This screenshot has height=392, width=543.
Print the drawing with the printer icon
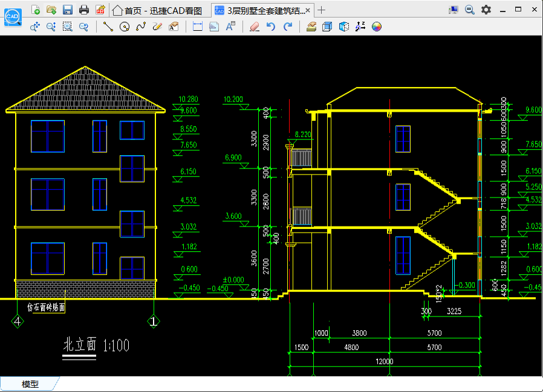(84, 10)
